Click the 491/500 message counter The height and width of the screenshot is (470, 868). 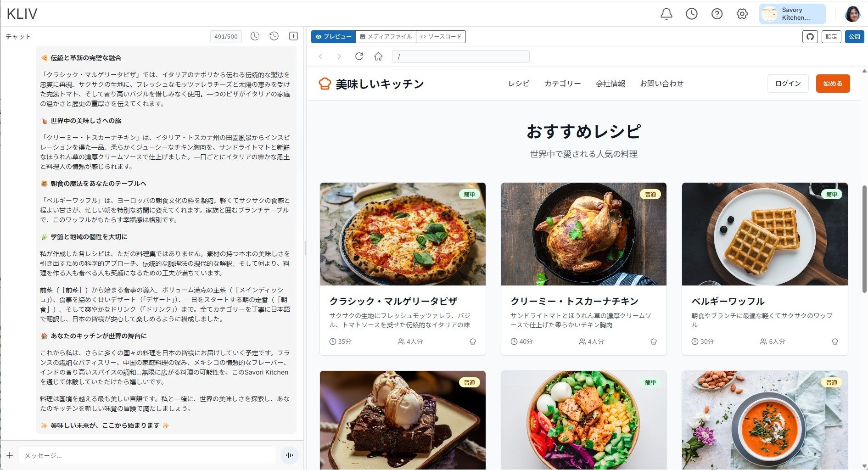[x=226, y=37]
